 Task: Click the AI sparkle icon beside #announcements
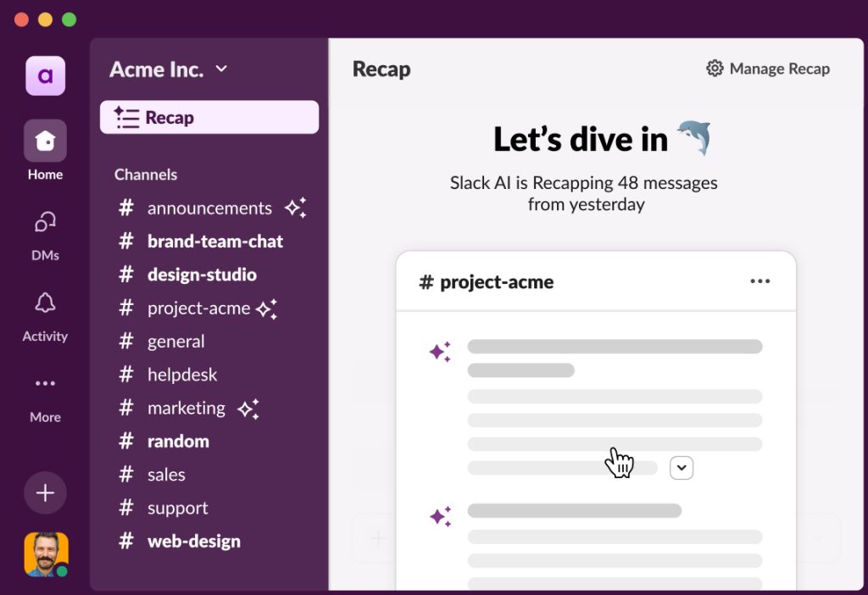pyautogui.click(x=296, y=205)
